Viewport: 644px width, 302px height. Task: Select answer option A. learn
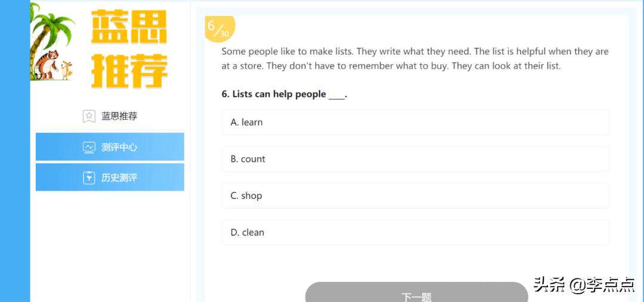[x=415, y=122]
